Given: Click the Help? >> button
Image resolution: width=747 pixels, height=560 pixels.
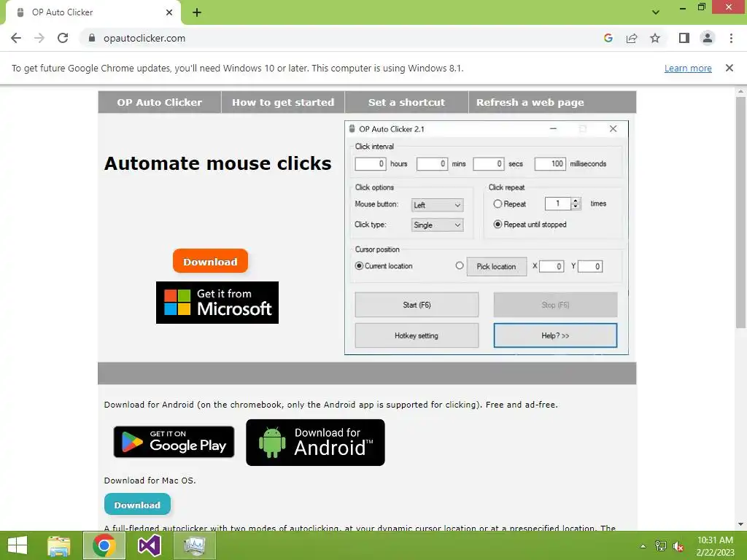Looking at the screenshot, I should coord(555,335).
